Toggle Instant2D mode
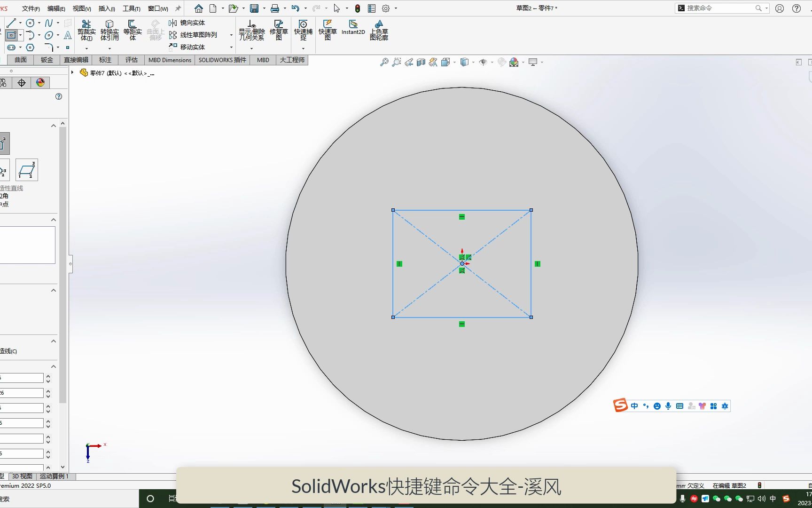The height and width of the screenshot is (508, 812). click(353, 27)
